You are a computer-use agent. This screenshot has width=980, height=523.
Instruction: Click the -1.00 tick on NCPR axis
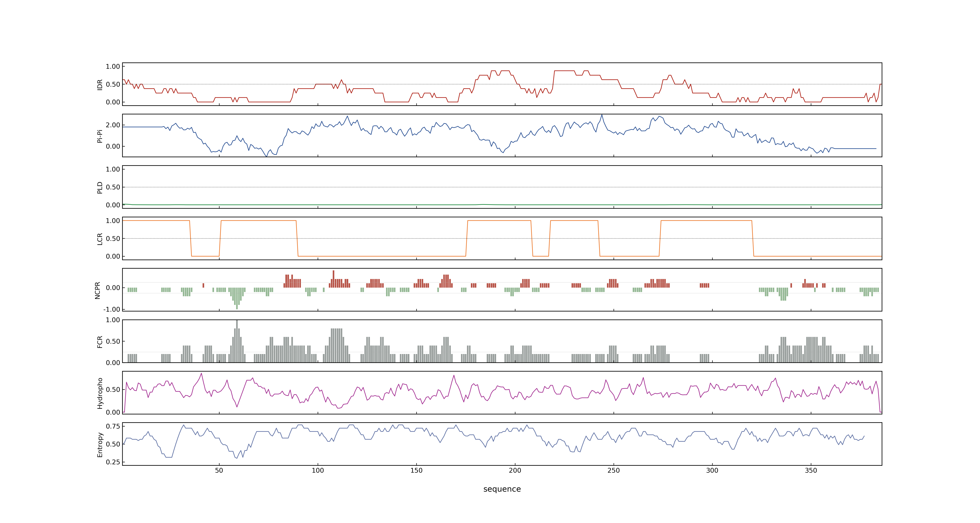(x=111, y=309)
